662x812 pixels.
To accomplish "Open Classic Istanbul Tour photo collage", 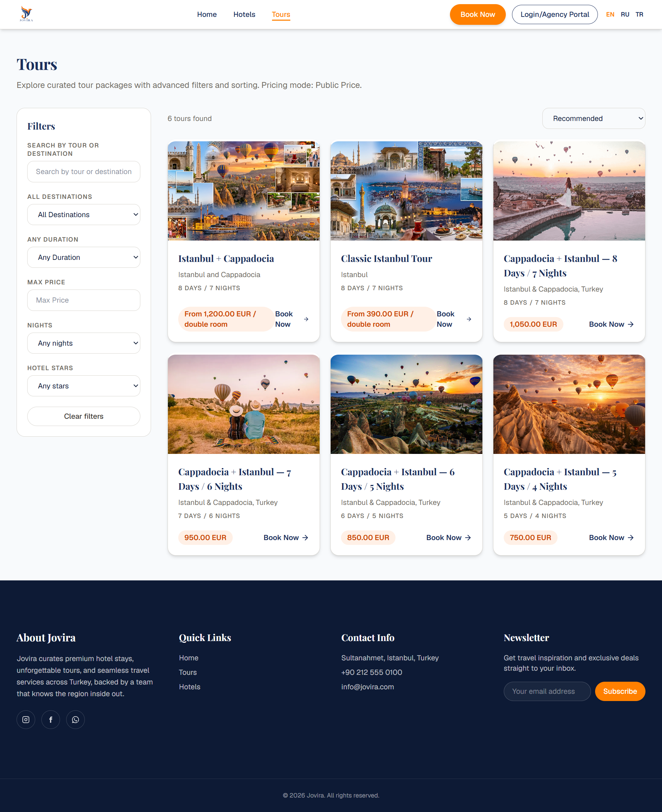I will click(406, 191).
